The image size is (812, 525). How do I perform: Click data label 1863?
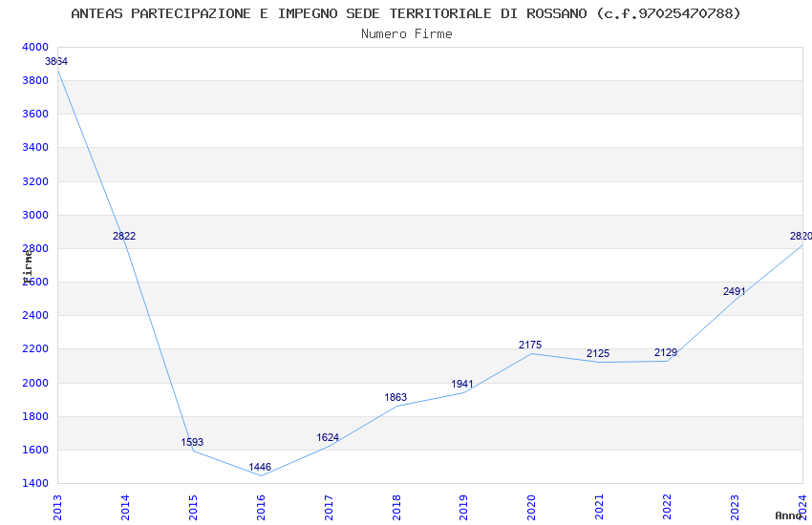coord(395,397)
